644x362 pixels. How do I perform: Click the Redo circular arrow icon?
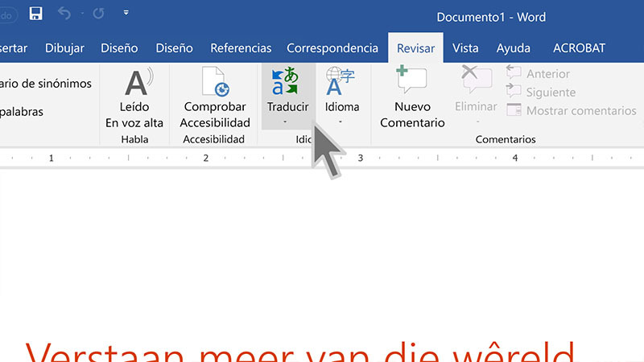tap(98, 14)
